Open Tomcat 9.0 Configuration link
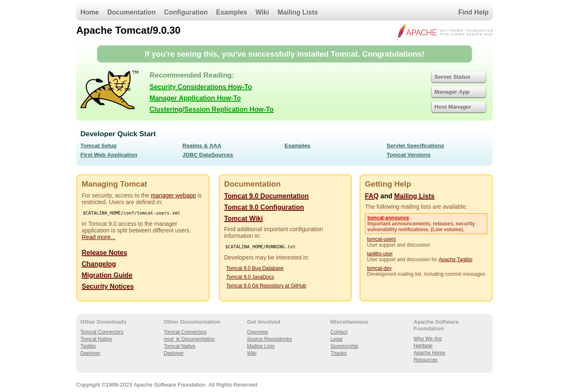Image resolution: width=569 pixels, height=392 pixels. pos(264,207)
